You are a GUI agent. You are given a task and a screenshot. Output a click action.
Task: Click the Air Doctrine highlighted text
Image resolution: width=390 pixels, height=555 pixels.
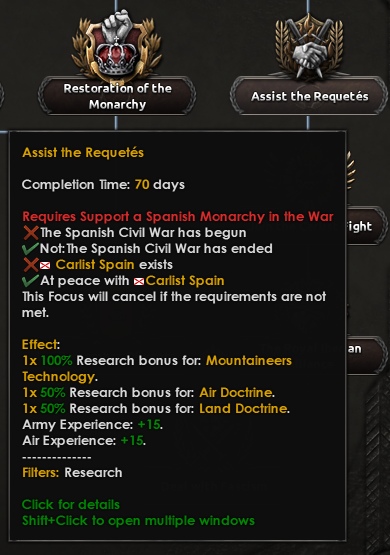236,393
